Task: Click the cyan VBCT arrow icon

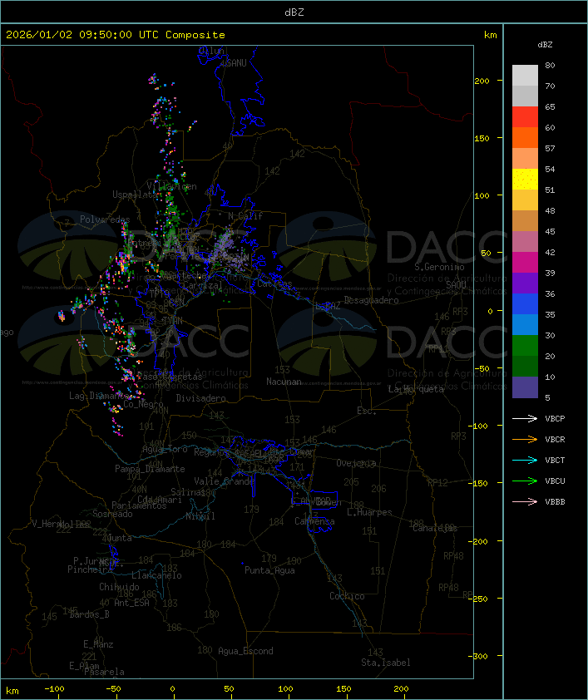Action: pyautogui.click(x=525, y=460)
